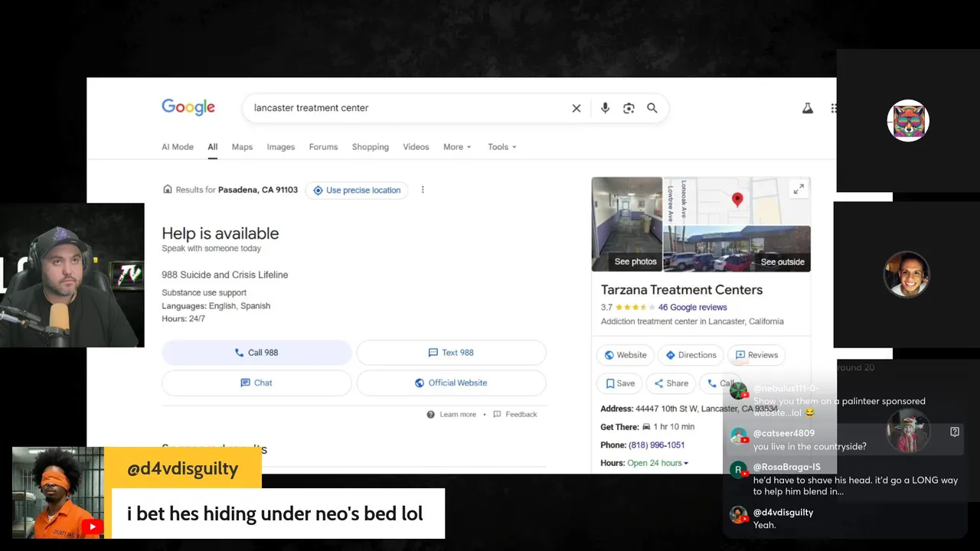Click the Feedback link

click(515, 414)
